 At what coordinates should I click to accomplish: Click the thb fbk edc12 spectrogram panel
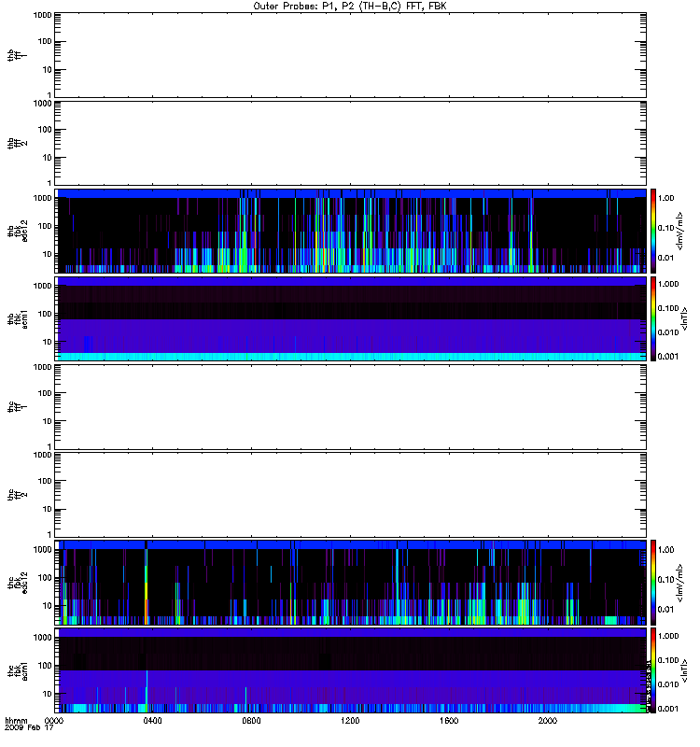[x=351, y=231]
